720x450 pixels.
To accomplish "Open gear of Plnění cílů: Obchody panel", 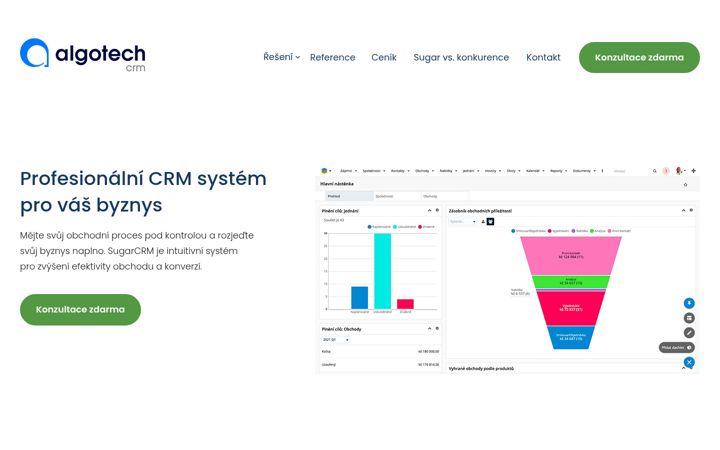I will (x=437, y=329).
